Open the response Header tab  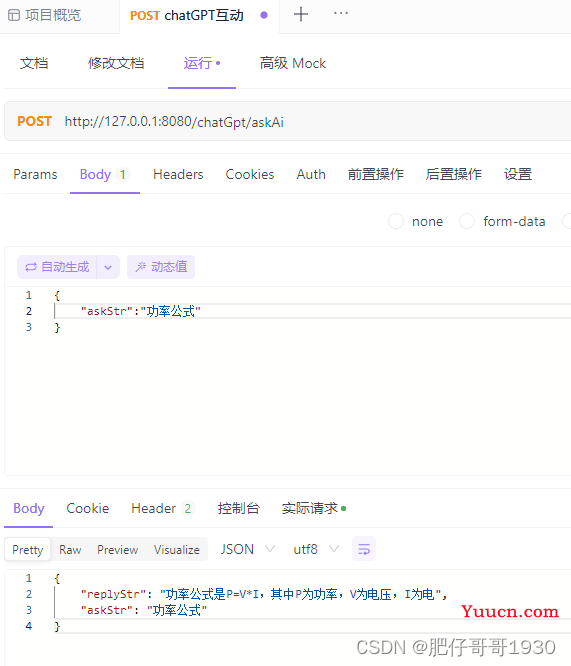(x=163, y=508)
